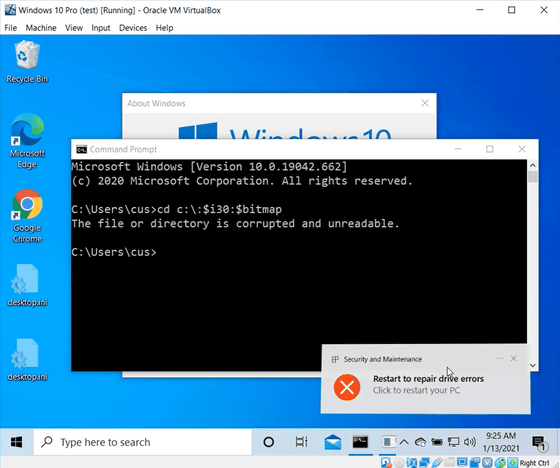Viewport: 560px width, 468px height.
Task: Maximize the VirtualBox VM window
Action: pyautogui.click(x=511, y=10)
